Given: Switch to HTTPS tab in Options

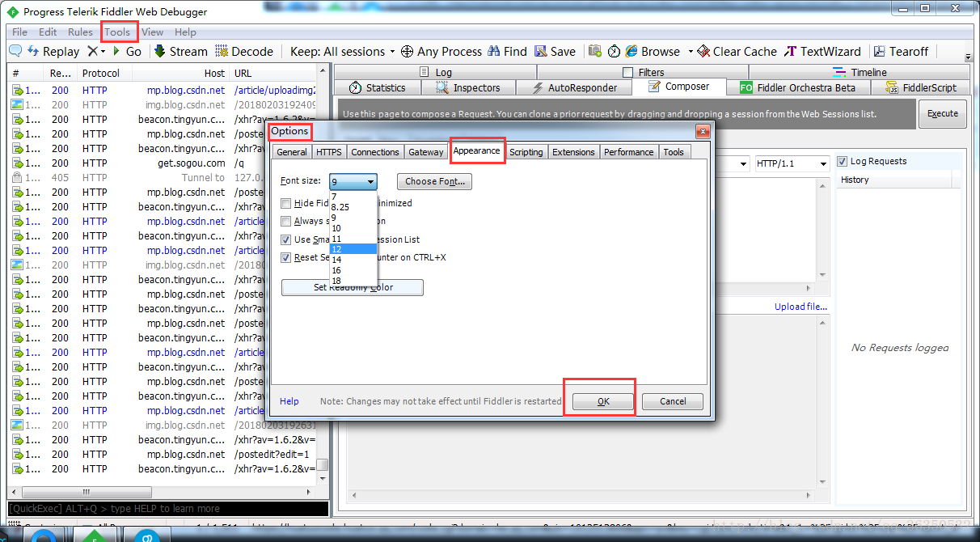Looking at the screenshot, I should (329, 152).
